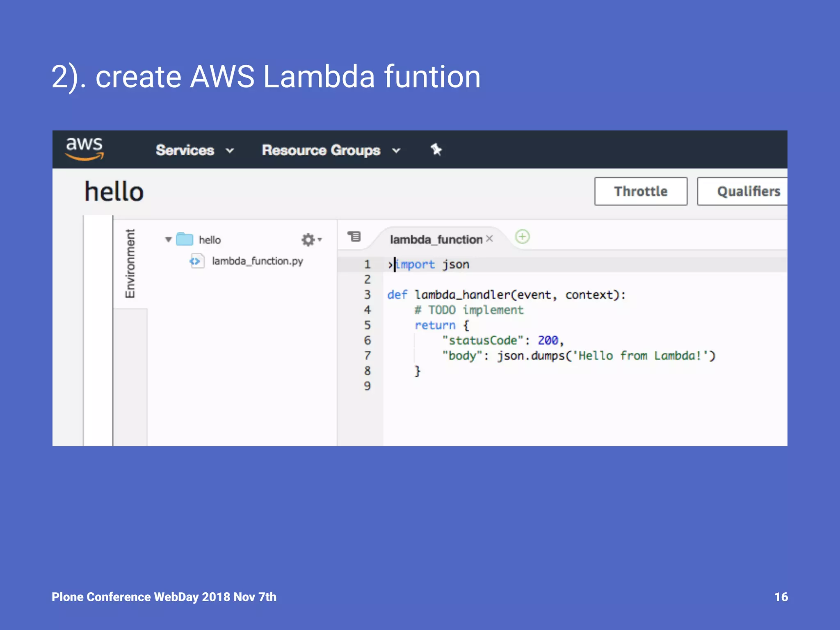Click line number 9 in the gutter
Image resolution: width=840 pixels, height=630 pixels.
pos(367,386)
